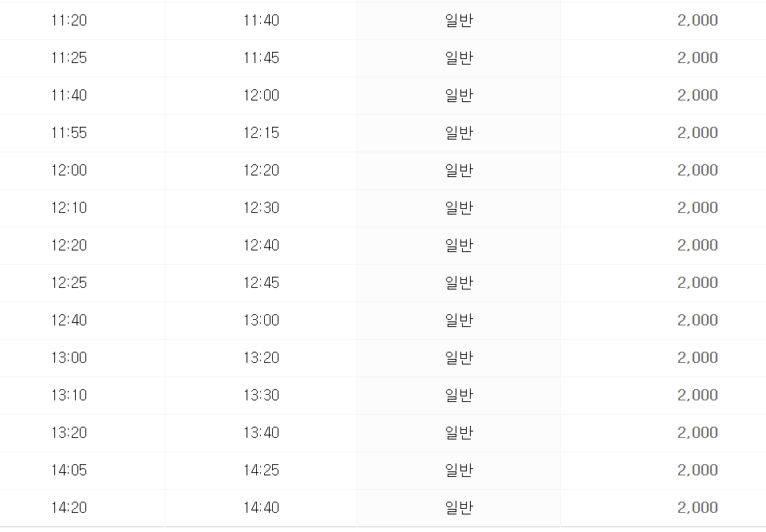Image resolution: width=766 pixels, height=532 pixels.
Task: Click the 12:40 arrival time cell
Action: coord(262,245)
